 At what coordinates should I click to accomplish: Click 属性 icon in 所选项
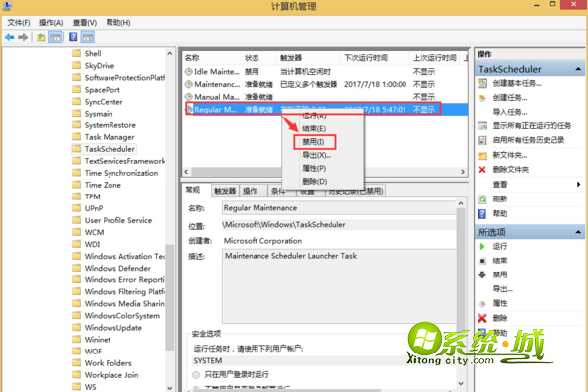pyautogui.click(x=482, y=304)
